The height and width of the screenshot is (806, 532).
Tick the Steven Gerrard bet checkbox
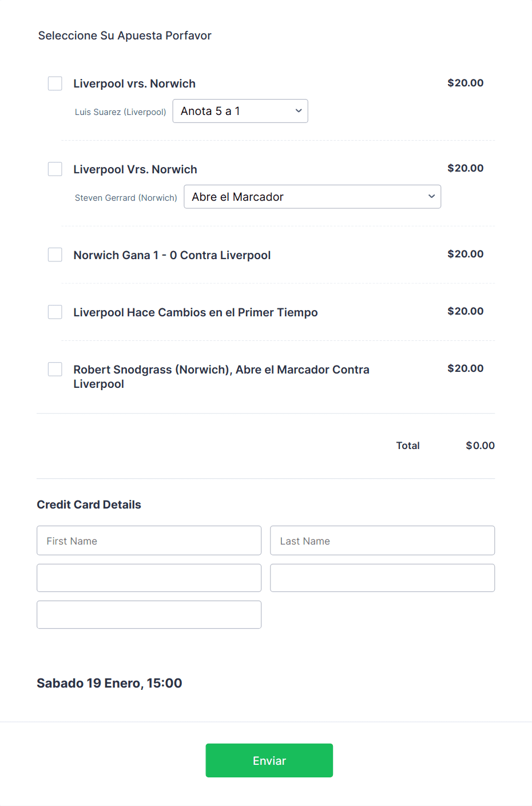point(55,169)
